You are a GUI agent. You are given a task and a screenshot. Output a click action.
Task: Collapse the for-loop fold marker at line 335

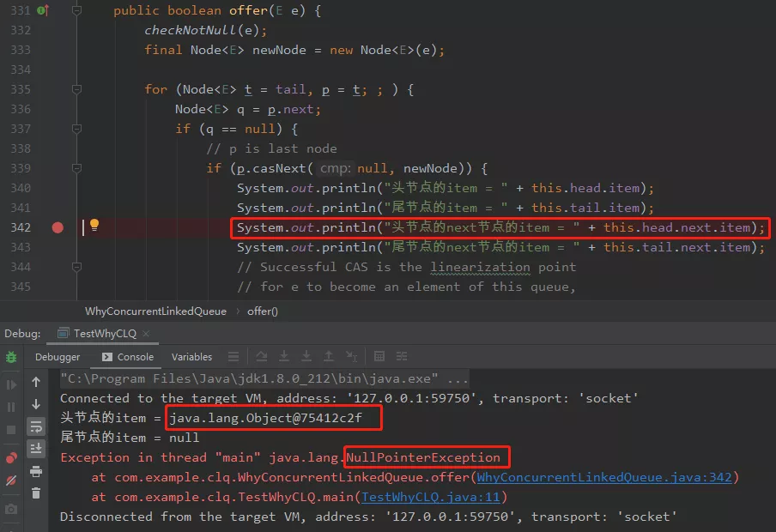pyautogui.click(x=76, y=89)
